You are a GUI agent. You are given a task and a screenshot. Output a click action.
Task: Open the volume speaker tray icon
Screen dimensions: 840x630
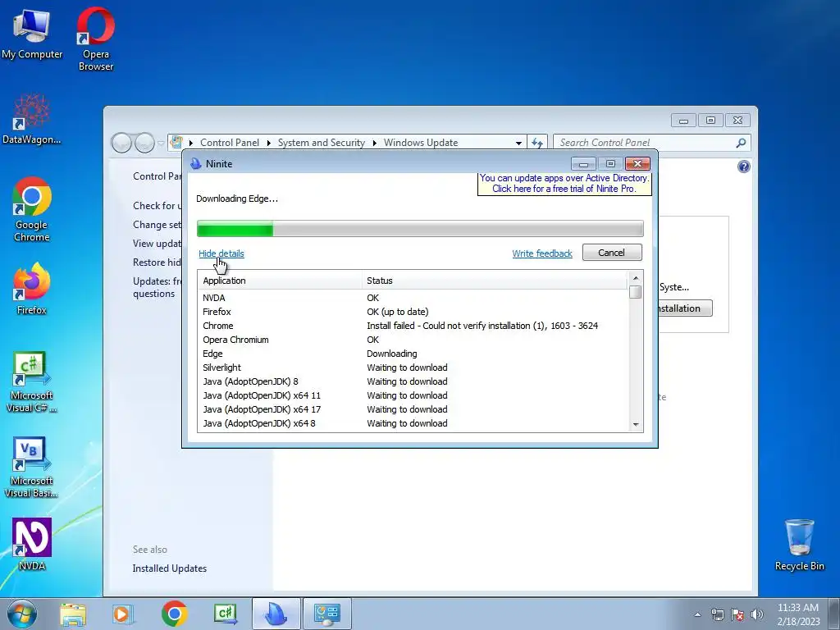[757, 614]
